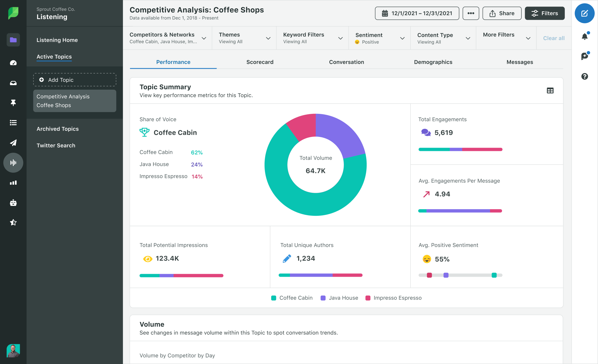Click the three-dot overflow menu icon

pyautogui.click(x=470, y=13)
